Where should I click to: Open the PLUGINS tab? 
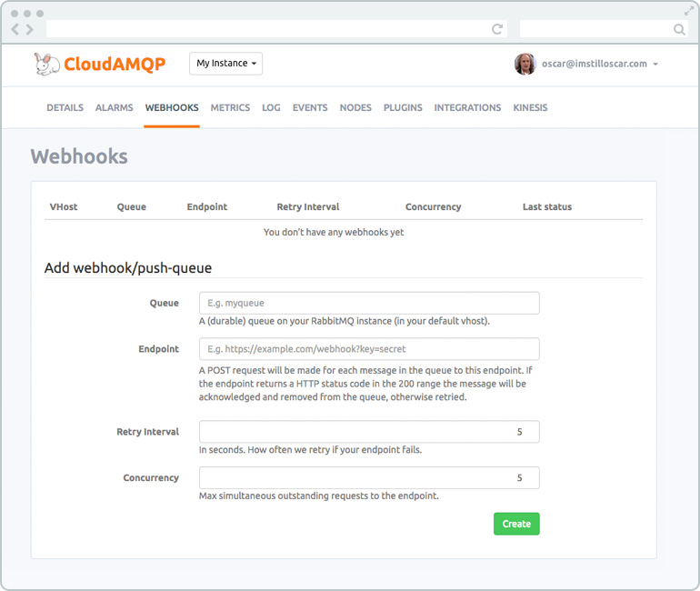(x=403, y=107)
